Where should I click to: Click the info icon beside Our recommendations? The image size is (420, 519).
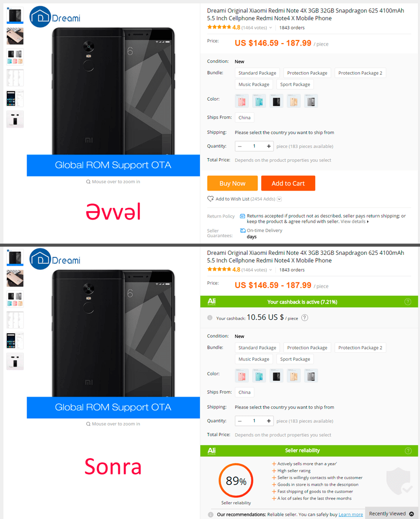210,514
